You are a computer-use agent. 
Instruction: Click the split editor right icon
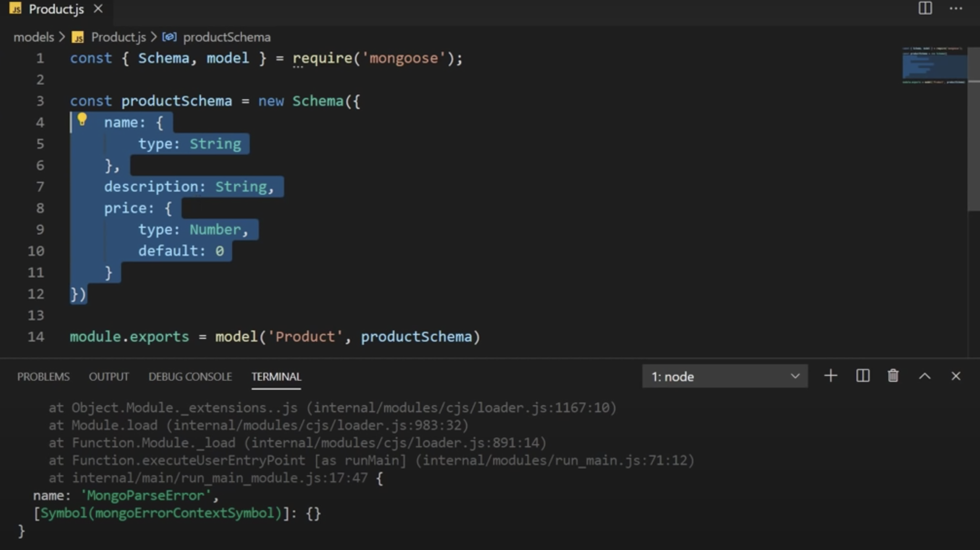click(925, 8)
